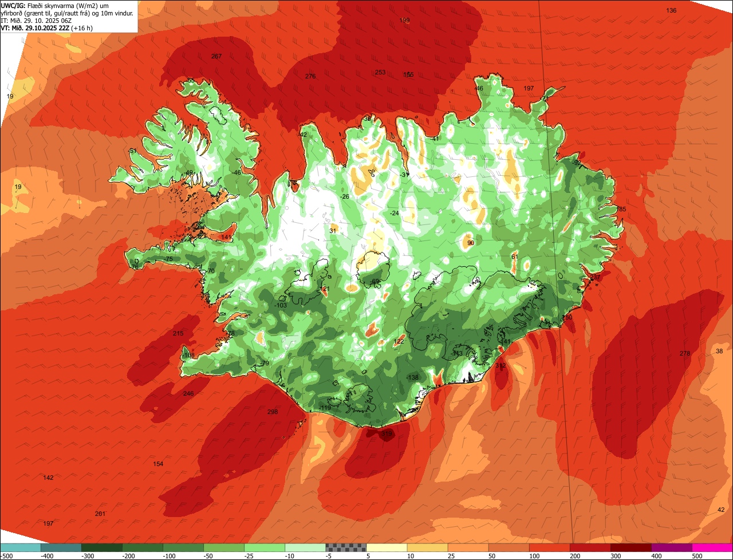The width and height of the screenshot is (733, 560).
Task: Click the 'VT: Mið. 29.10.2025 22Z (+16 h)' line
Action: (47, 27)
